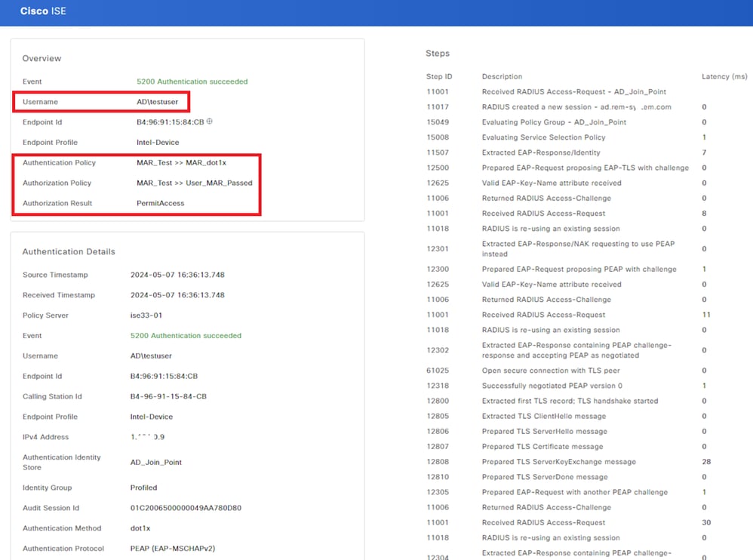Select the Authorization Result label
Screen dimensions: 753x560
coord(57,203)
